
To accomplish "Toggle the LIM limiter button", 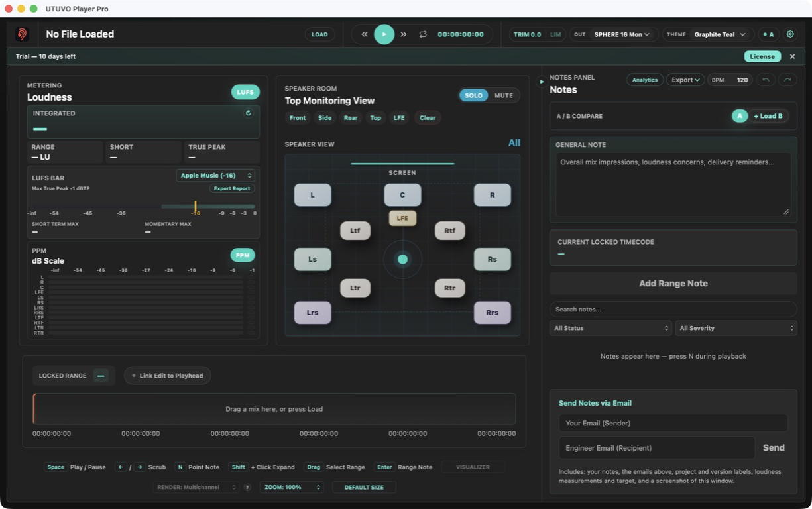I will coord(555,34).
